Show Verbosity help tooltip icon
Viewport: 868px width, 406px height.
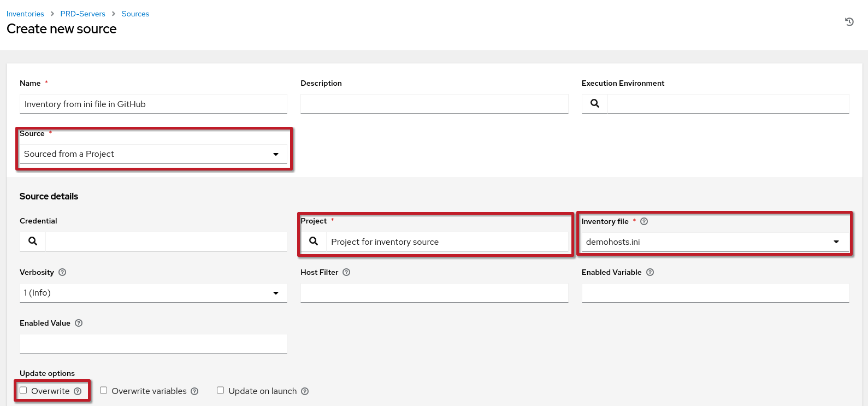62,272
